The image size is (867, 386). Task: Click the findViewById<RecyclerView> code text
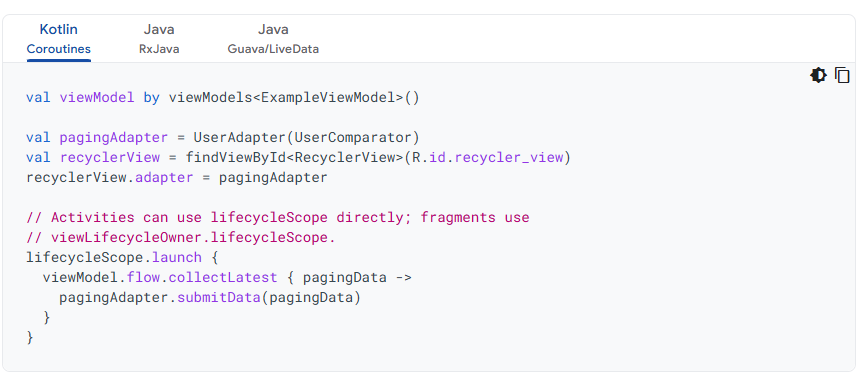(x=295, y=158)
